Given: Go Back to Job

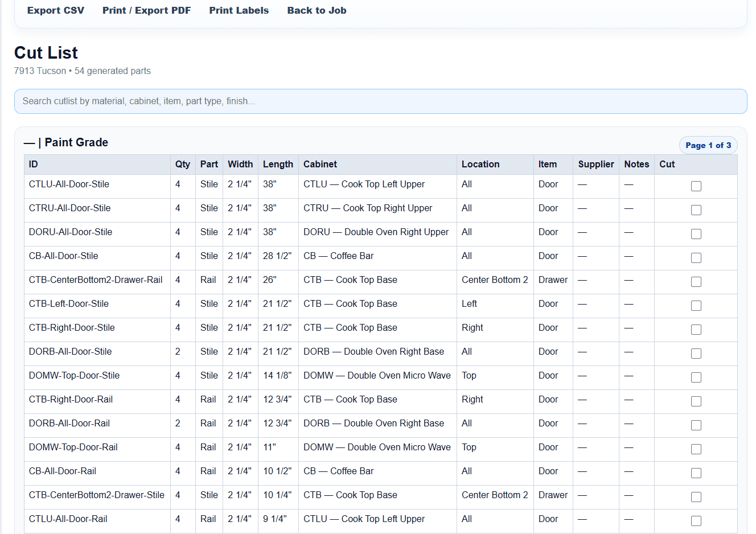Looking at the screenshot, I should pyautogui.click(x=317, y=10).
